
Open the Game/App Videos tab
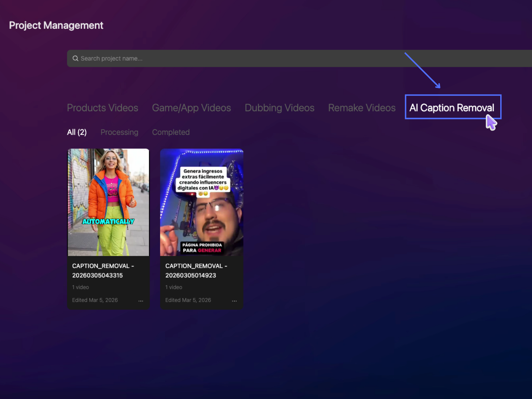(x=191, y=108)
